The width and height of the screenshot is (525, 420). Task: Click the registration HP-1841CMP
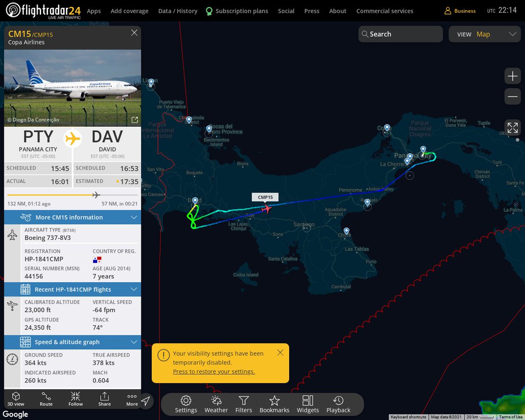(x=44, y=259)
